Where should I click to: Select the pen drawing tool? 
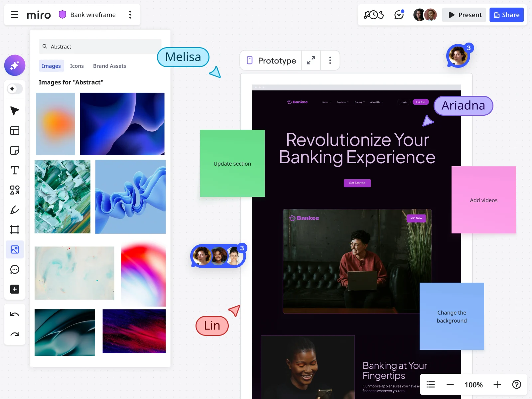point(15,209)
